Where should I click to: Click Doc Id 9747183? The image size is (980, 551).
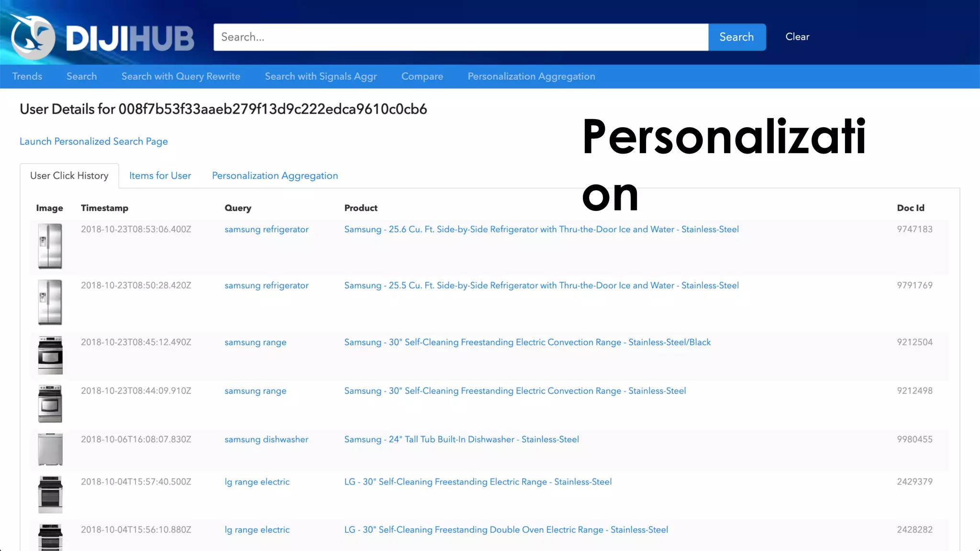(x=914, y=230)
